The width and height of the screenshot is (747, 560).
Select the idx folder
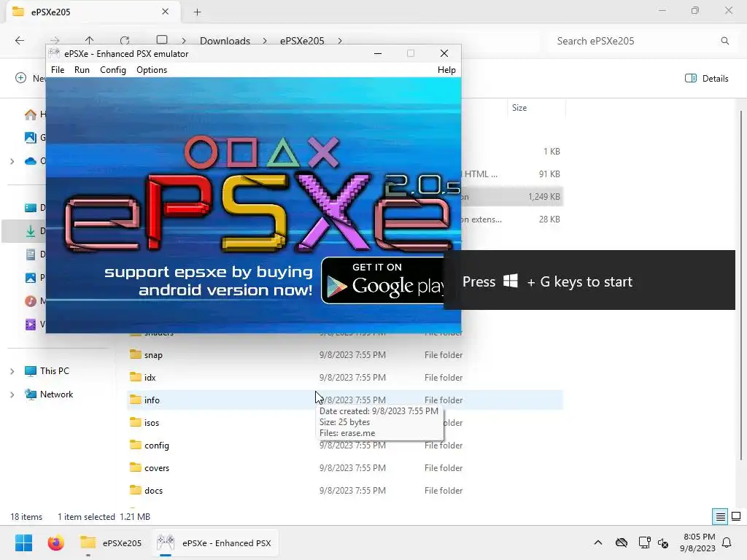(345, 377)
